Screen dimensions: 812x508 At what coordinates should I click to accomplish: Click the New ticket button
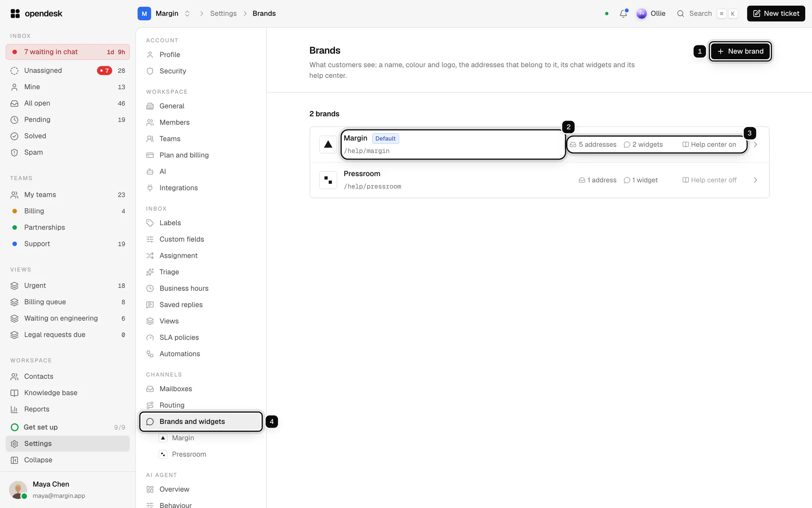click(776, 14)
